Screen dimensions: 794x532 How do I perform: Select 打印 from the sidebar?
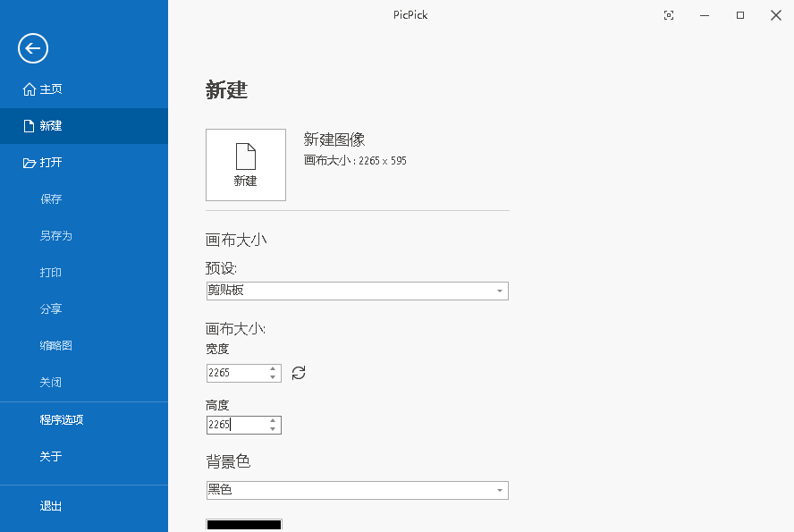point(51,272)
